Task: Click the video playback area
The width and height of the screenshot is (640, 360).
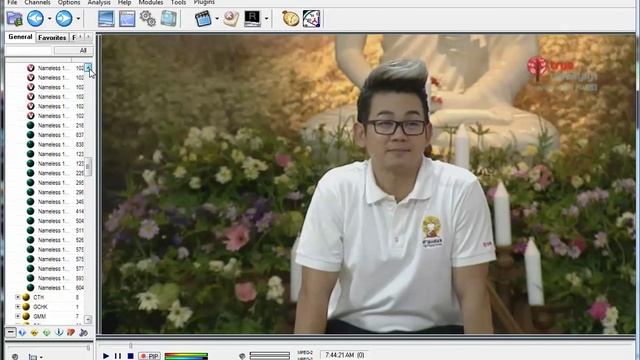Action: [369, 184]
